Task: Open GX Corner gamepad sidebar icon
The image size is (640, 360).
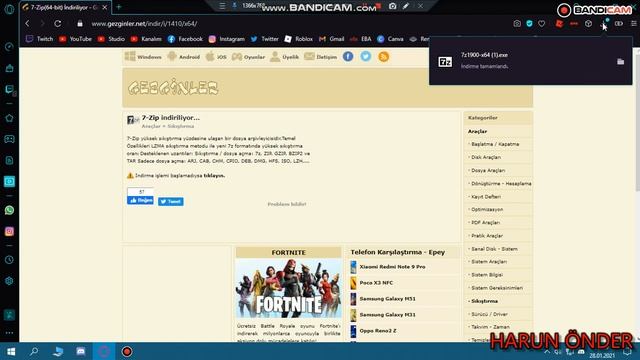Action: pos(9,139)
